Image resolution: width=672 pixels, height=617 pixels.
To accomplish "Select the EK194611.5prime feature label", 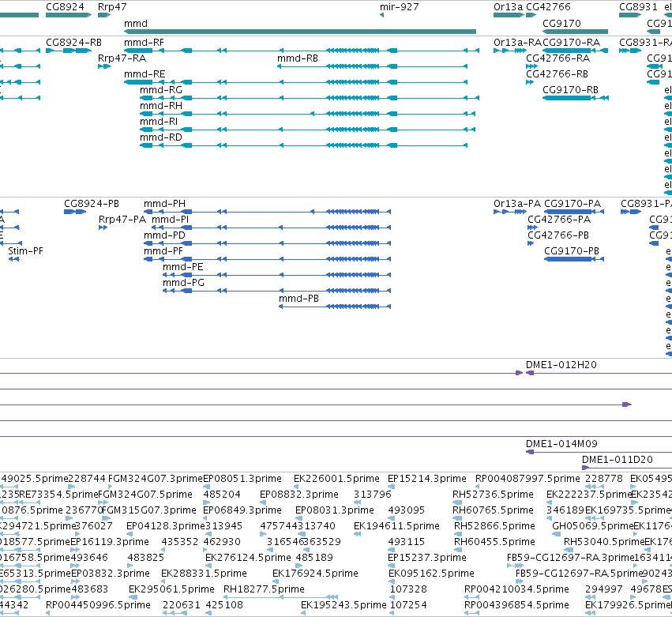I will click(396, 526).
